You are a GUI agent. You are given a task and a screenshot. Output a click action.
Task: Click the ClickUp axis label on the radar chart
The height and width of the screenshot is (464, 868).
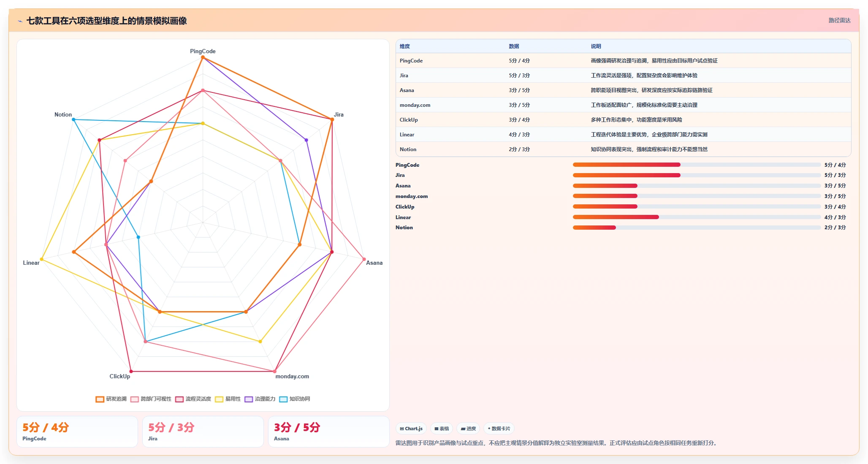pos(120,376)
